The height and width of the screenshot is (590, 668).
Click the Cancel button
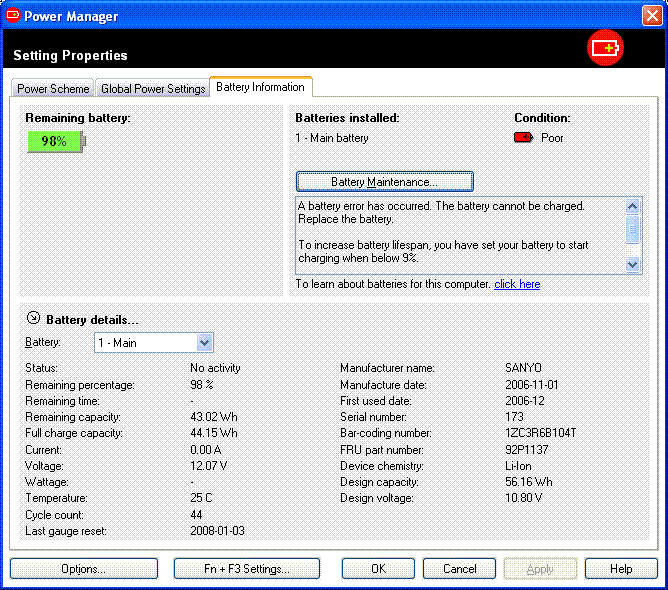(x=459, y=569)
